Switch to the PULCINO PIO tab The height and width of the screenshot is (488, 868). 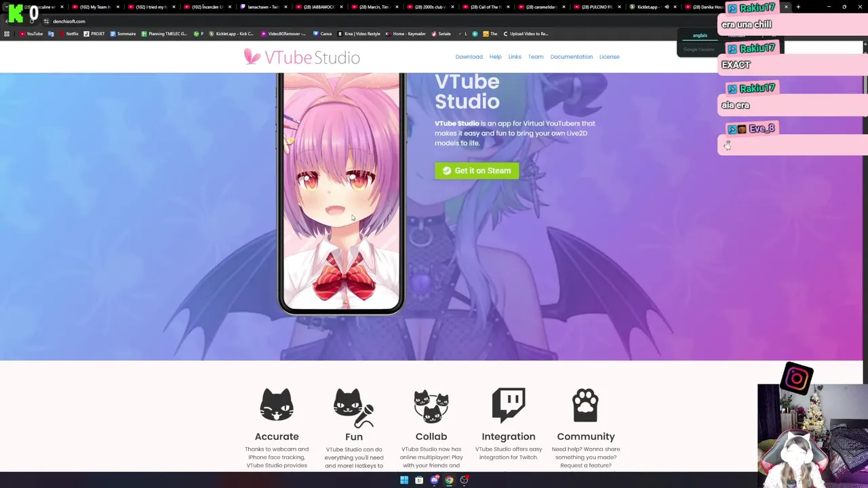coord(597,7)
